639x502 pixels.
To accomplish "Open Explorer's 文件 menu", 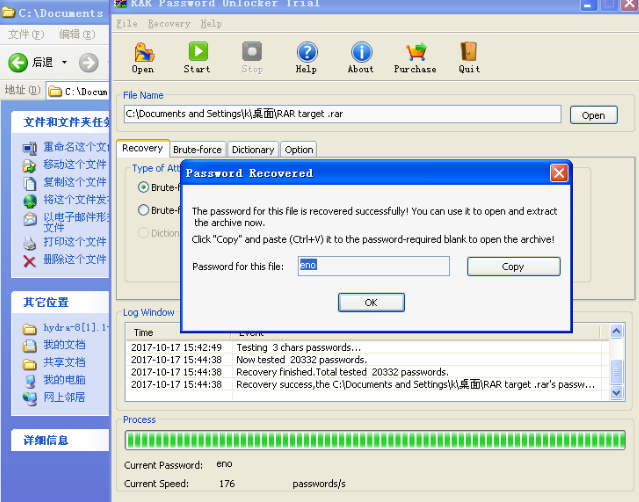I will (26, 34).
